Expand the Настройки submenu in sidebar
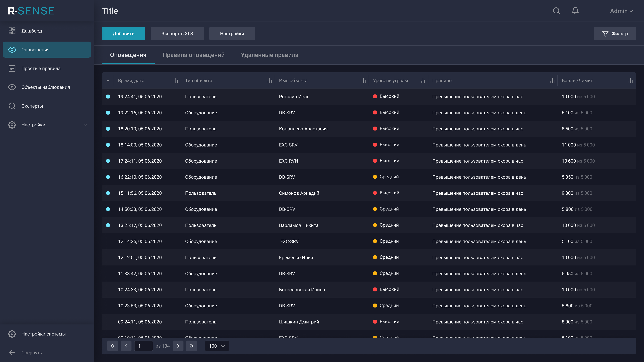 click(x=86, y=125)
